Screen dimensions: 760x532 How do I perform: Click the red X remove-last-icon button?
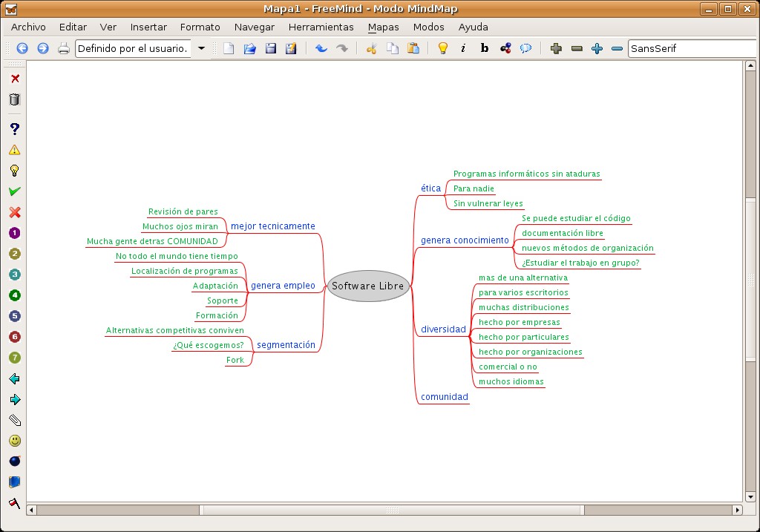click(x=15, y=79)
